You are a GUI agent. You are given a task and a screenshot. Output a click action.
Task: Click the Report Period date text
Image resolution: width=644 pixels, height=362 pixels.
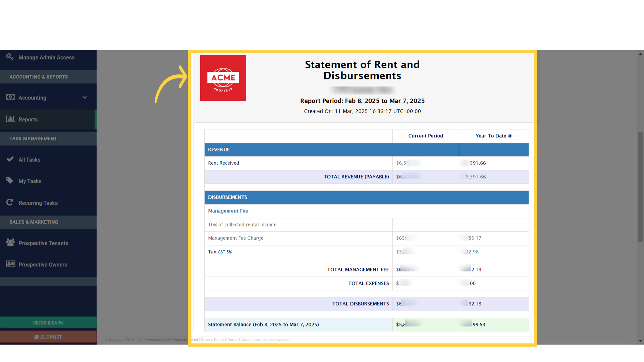point(362,101)
